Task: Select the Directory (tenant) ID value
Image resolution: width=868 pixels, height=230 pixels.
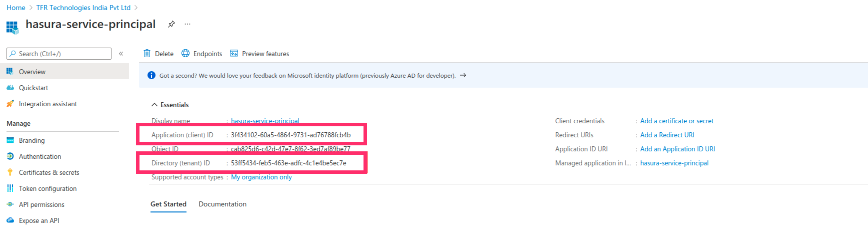Action: pyautogui.click(x=288, y=163)
